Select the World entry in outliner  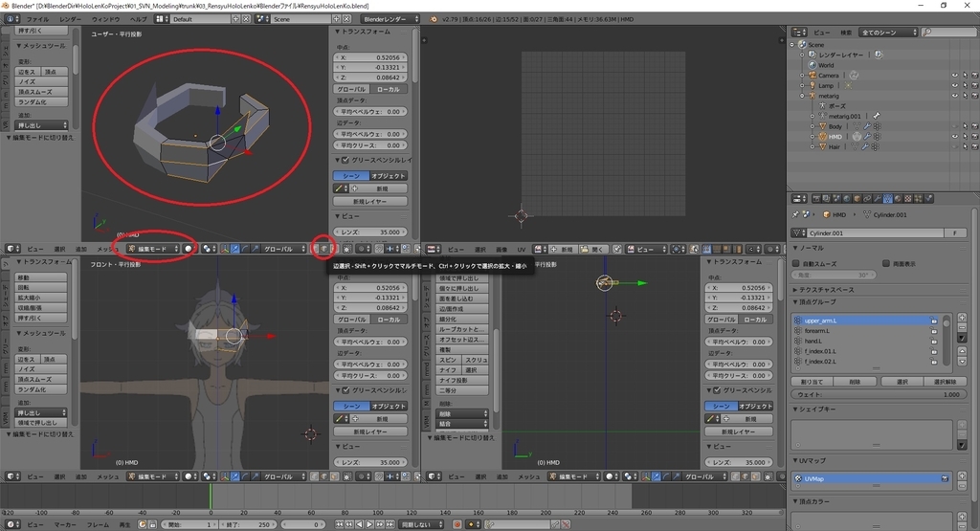point(826,65)
